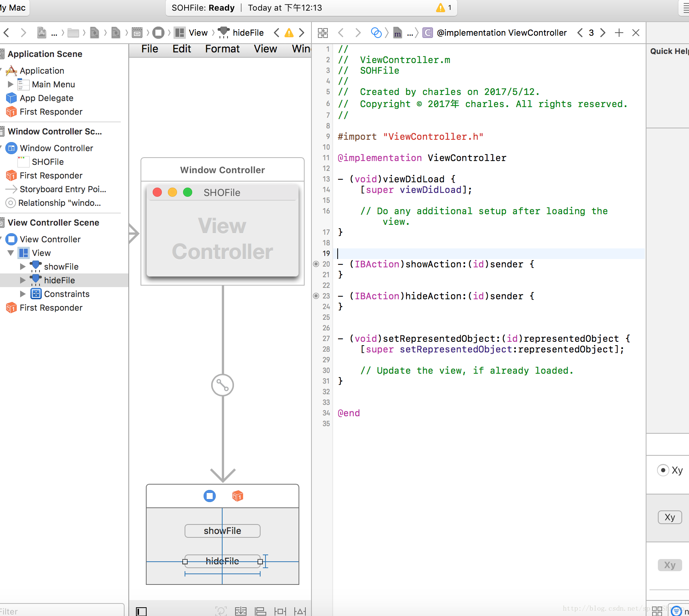Click the segue relationship circle icon

click(223, 385)
